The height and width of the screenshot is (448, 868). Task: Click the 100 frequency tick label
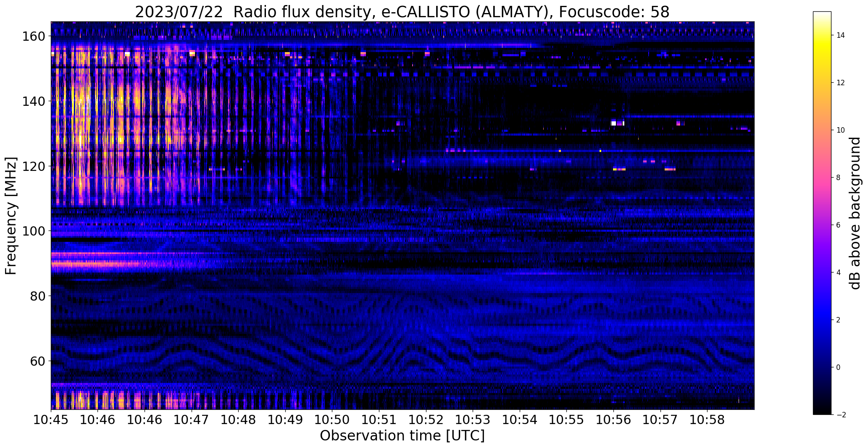(x=33, y=231)
